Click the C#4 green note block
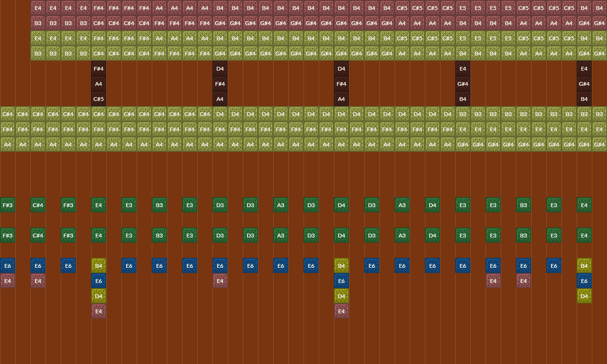This screenshot has width=607, height=364. tap(38, 205)
